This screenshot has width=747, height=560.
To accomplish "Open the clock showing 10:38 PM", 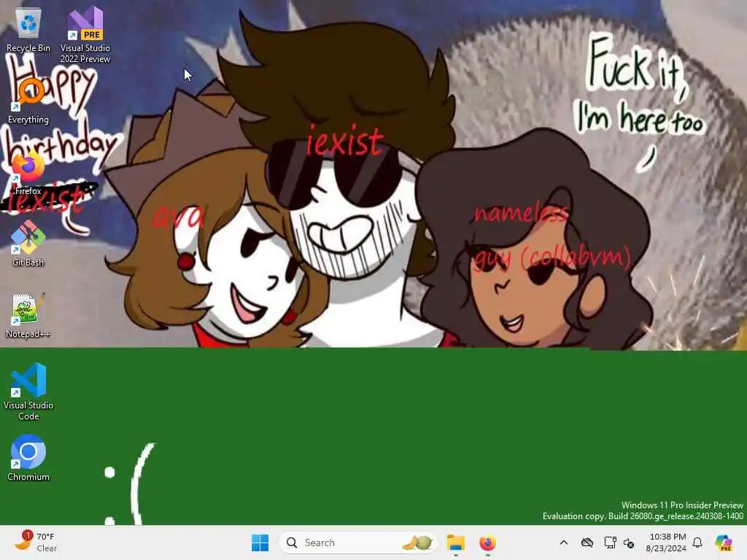I will (667, 542).
